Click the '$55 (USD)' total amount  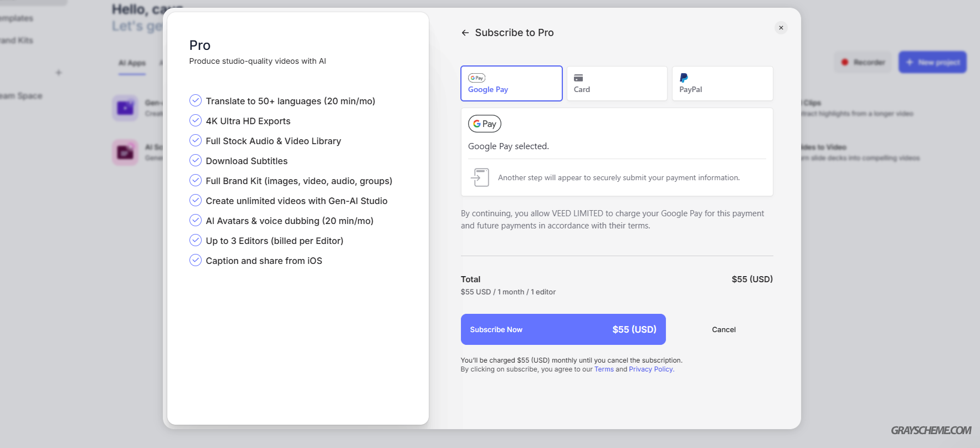pyautogui.click(x=752, y=279)
